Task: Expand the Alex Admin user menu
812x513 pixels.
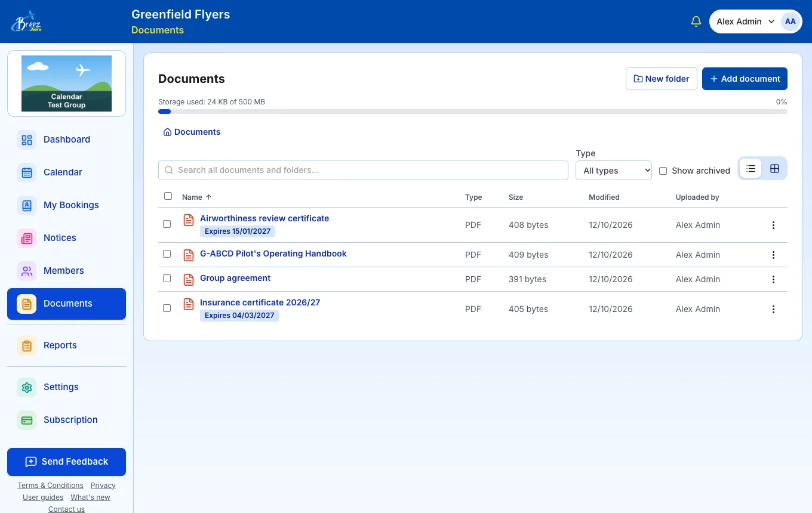Action: (755, 21)
